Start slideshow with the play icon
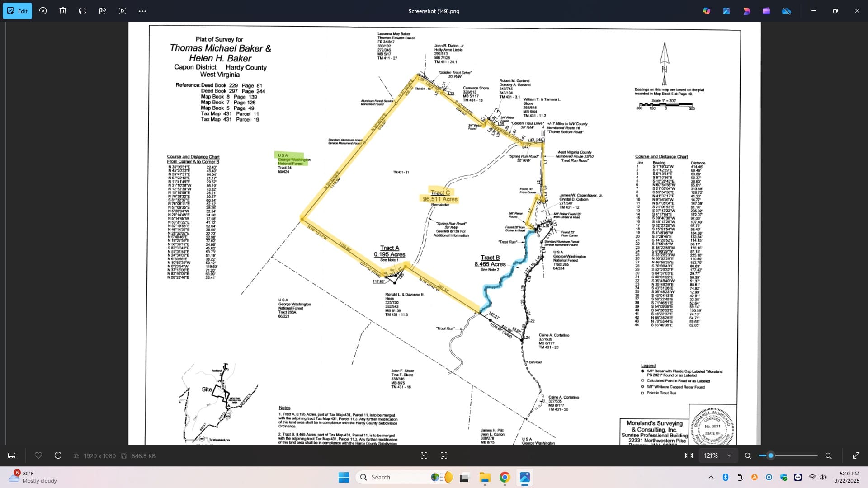The width and height of the screenshot is (868, 488). click(123, 11)
